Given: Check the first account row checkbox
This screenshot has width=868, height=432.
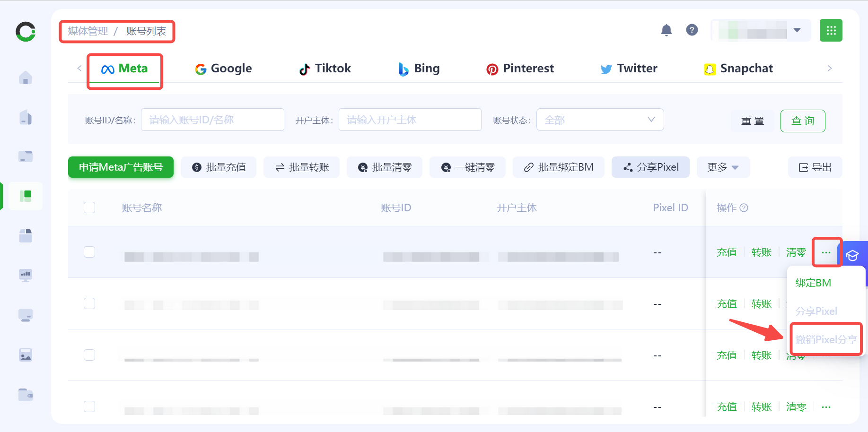Looking at the screenshot, I should (x=89, y=252).
